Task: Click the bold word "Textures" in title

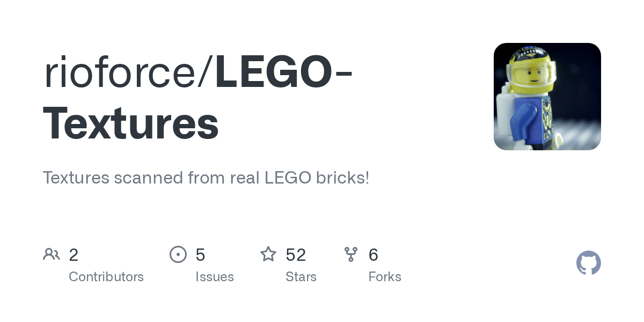Action: (130, 123)
